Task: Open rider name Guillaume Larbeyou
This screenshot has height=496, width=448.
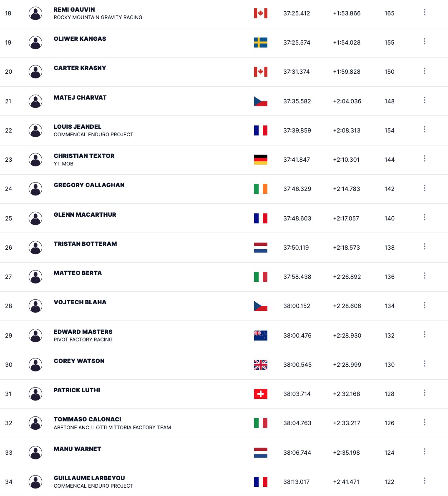Action: click(89, 478)
